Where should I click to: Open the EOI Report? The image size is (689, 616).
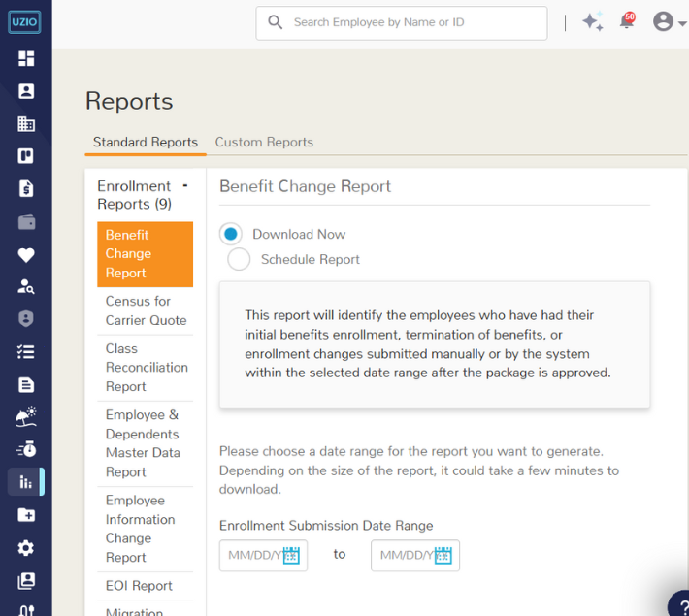145,586
